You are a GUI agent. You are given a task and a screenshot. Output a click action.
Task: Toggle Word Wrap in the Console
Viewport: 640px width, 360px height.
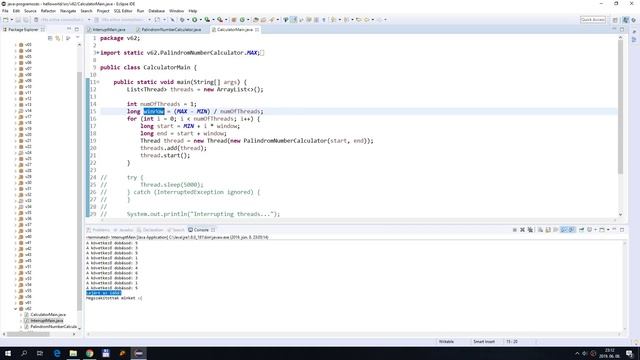coord(556,230)
